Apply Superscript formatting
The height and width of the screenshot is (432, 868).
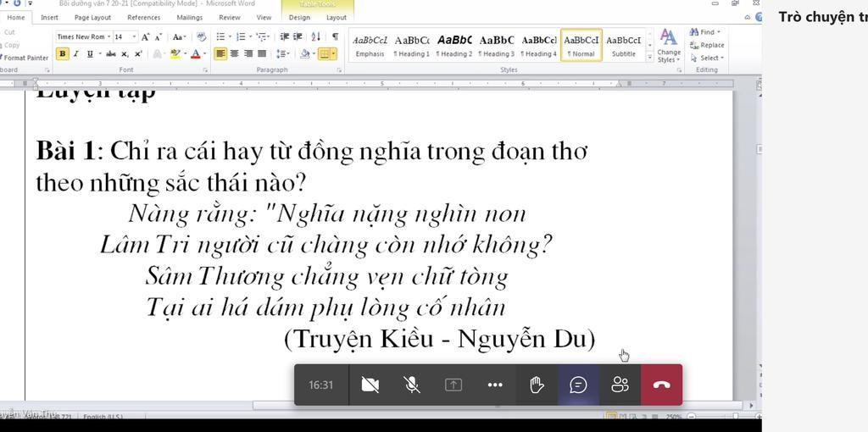[x=138, y=53]
